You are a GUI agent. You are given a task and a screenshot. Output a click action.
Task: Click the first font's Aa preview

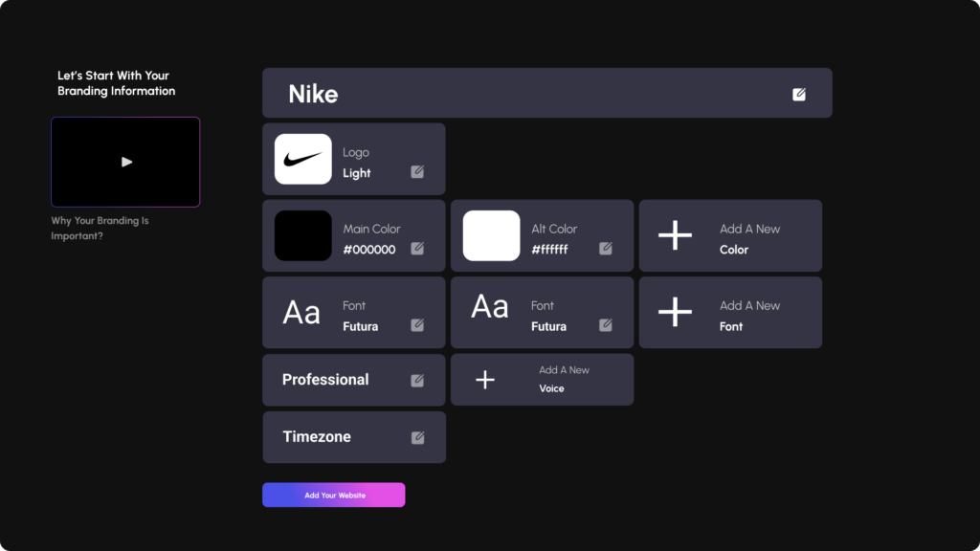pos(301,313)
